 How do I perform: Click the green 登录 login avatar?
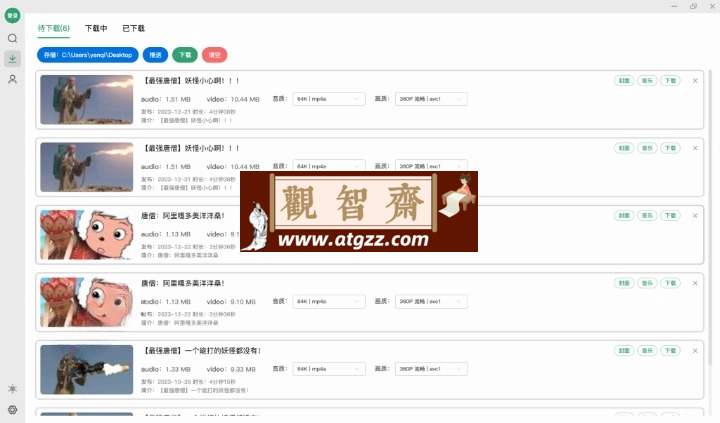12,15
